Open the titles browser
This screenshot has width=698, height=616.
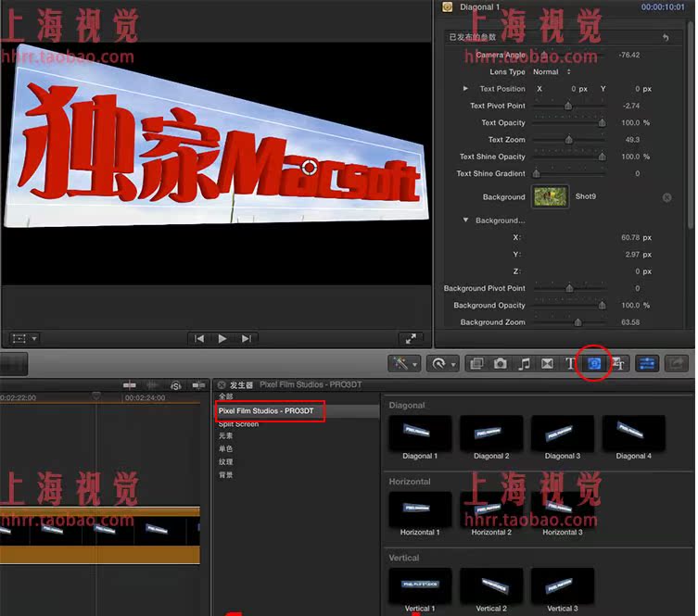(x=570, y=364)
